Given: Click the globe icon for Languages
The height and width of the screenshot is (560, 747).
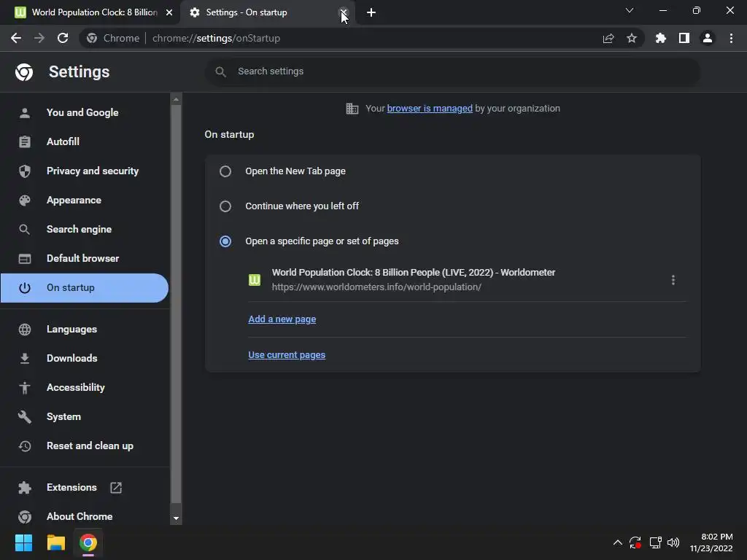Looking at the screenshot, I should [x=25, y=329].
